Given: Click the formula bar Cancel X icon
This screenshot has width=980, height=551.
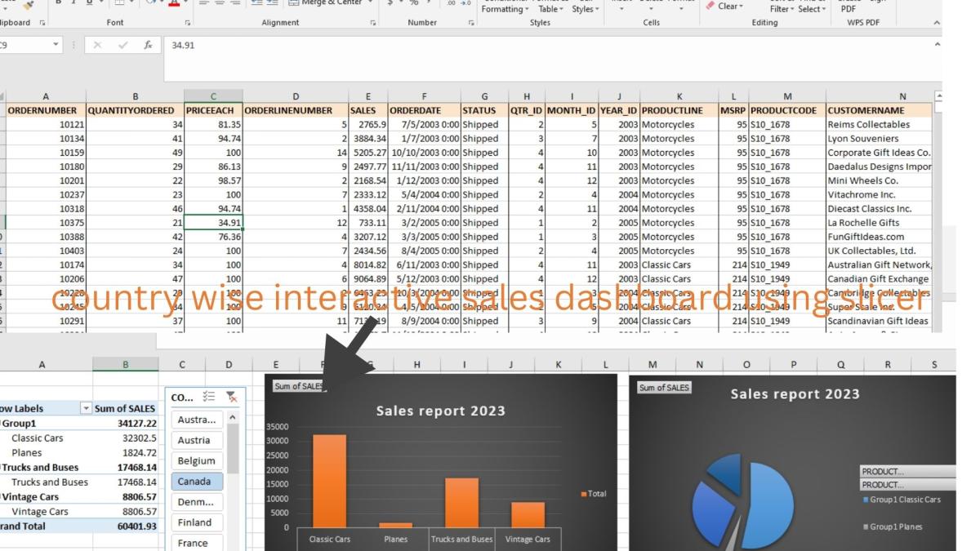Looking at the screenshot, I should click(98, 46).
